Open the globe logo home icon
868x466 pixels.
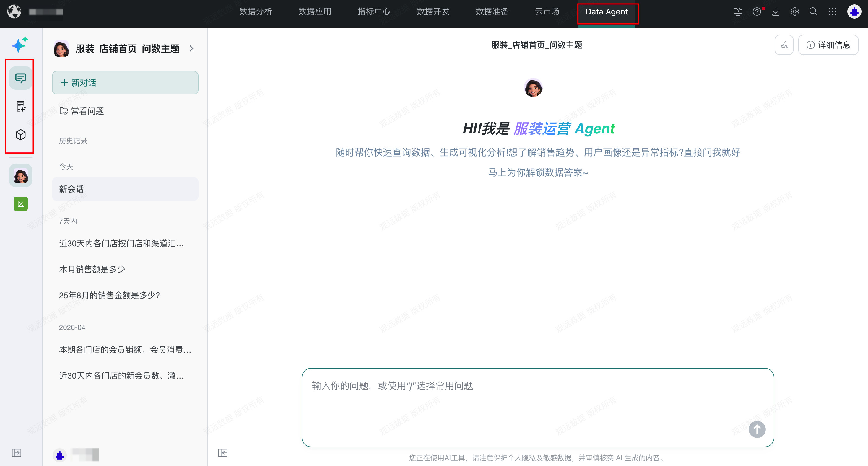(x=14, y=12)
